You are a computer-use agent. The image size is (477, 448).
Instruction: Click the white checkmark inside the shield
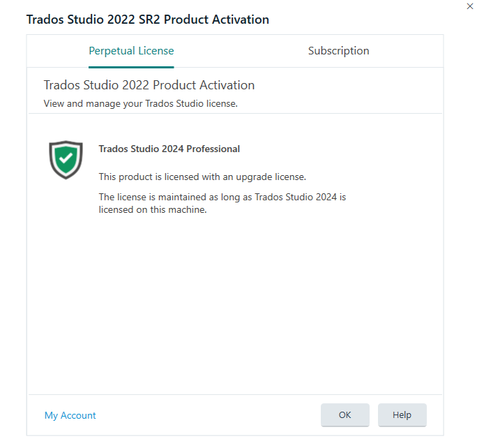coord(66,158)
